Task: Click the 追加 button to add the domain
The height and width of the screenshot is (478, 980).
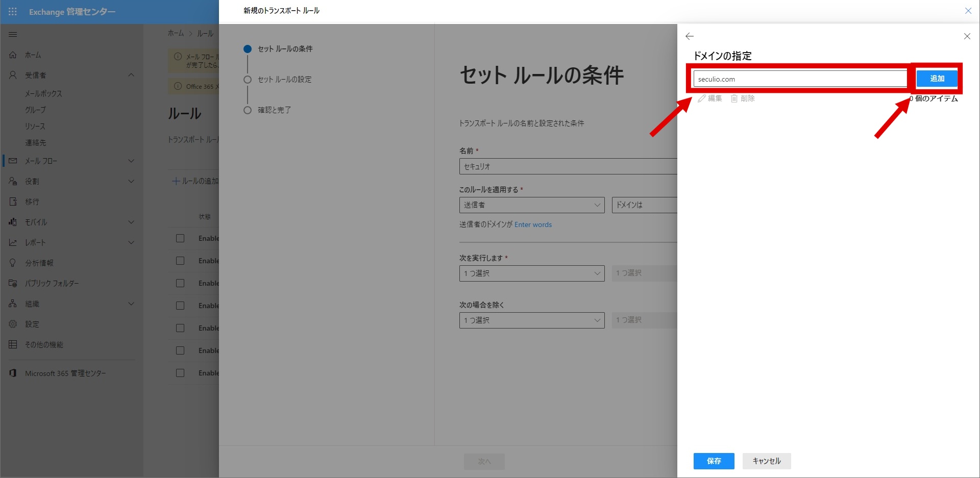Action: [937, 79]
